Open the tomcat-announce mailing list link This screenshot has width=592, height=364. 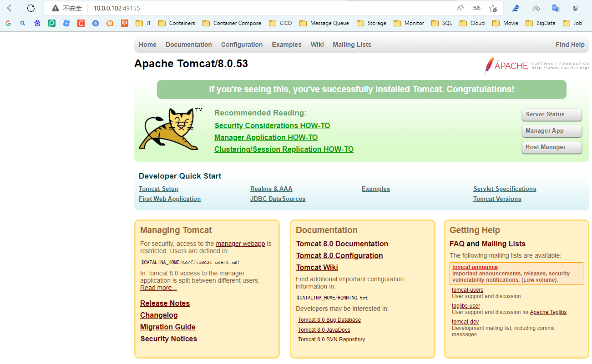[x=475, y=267]
